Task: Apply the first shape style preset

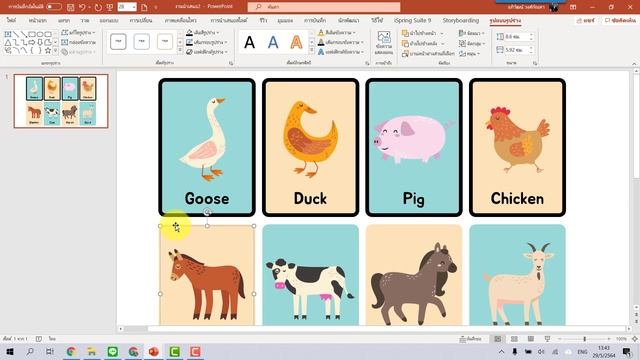Action: 118,42
